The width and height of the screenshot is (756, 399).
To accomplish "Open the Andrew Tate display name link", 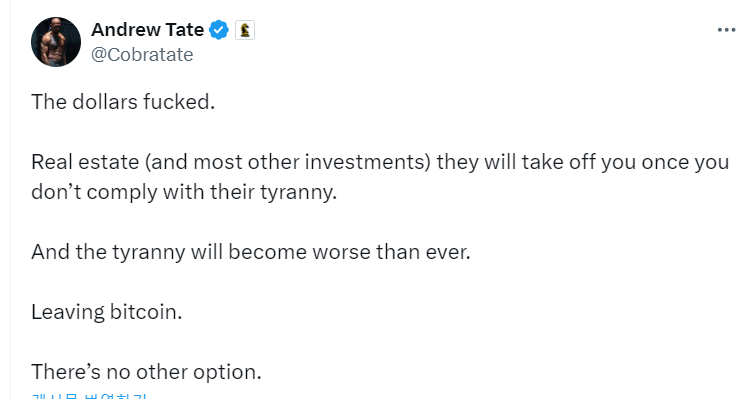I will (148, 30).
